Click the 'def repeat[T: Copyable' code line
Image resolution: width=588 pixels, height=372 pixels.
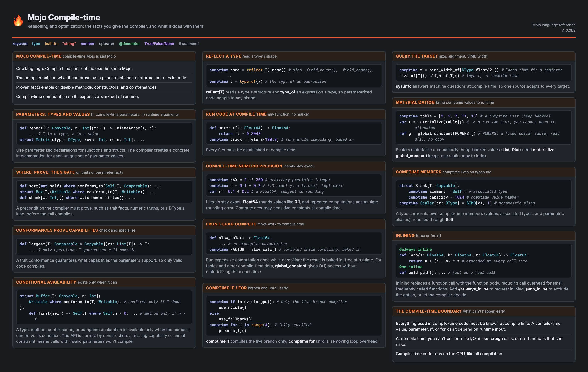[x=88, y=128]
